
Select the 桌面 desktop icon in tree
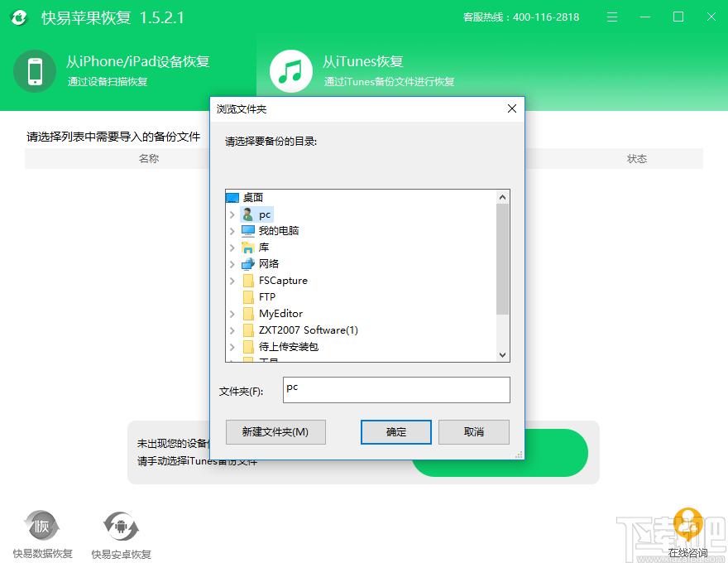(x=232, y=198)
